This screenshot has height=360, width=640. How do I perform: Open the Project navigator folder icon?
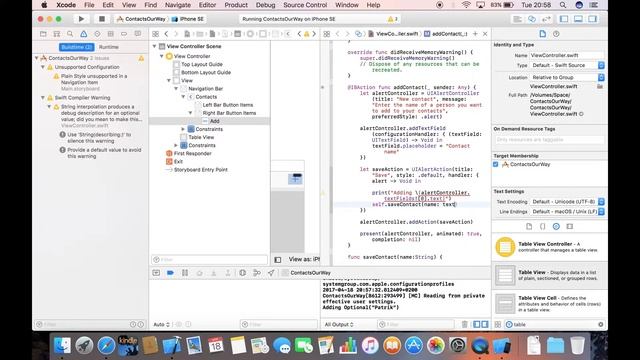(43, 34)
